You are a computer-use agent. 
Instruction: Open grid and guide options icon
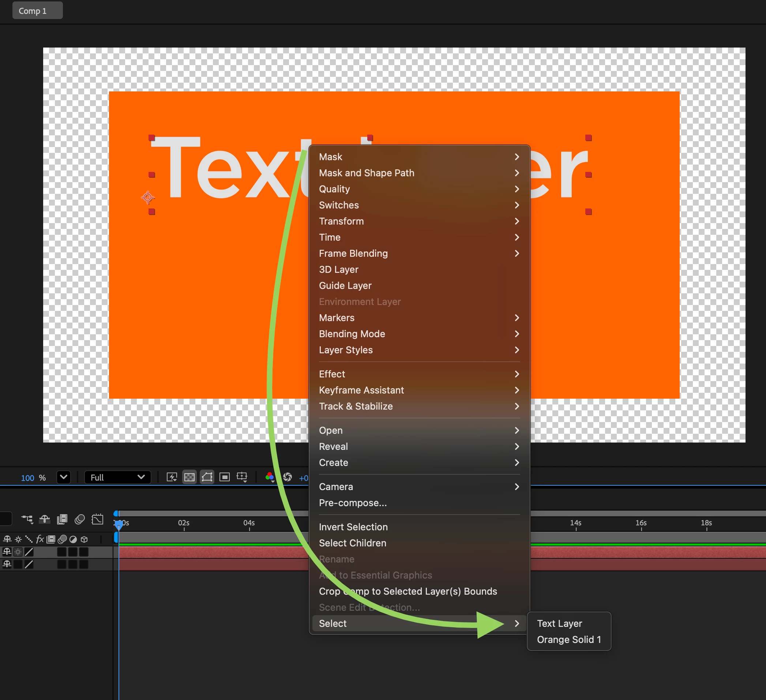click(x=242, y=477)
